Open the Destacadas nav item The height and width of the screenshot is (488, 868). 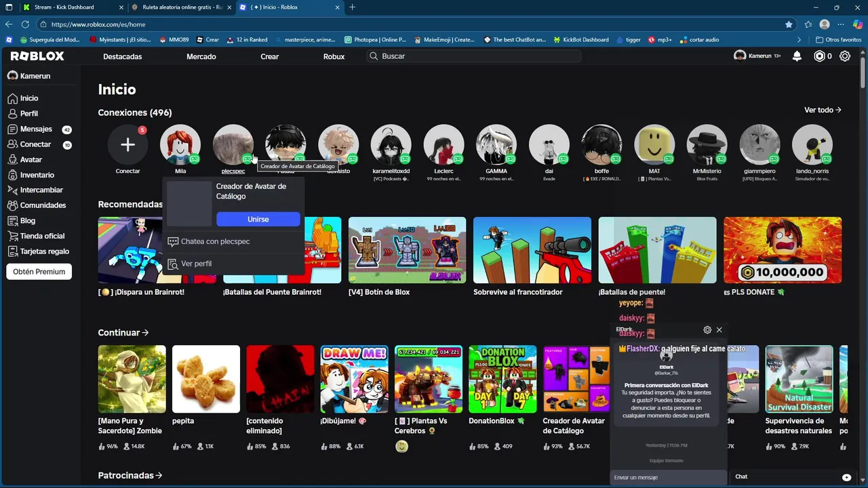pyautogui.click(x=123, y=56)
